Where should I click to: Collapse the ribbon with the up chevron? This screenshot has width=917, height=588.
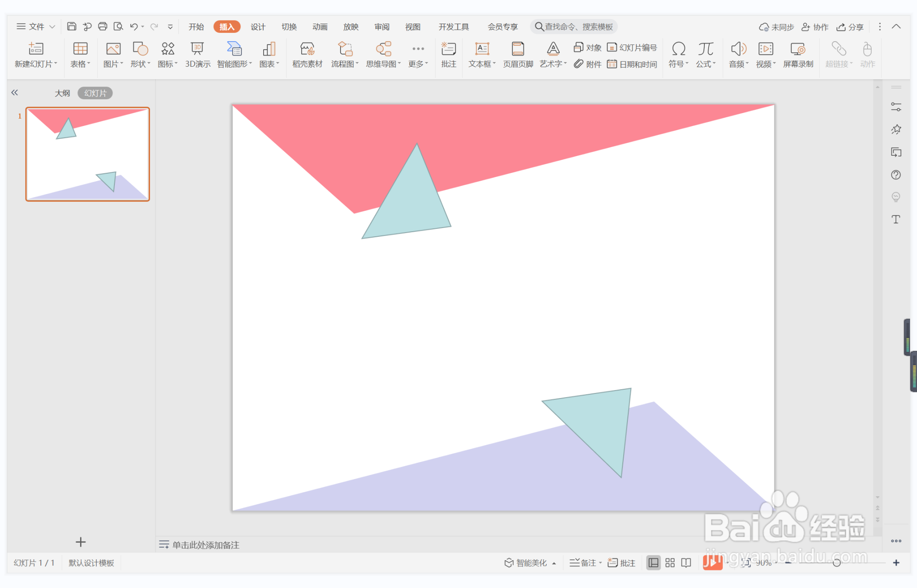[x=896, y=26]
